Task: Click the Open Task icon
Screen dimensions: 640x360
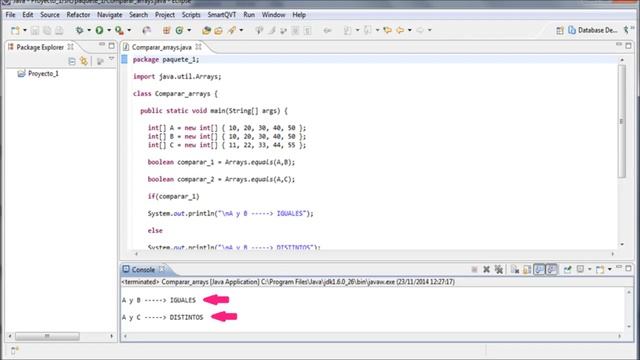Action: 219,30
